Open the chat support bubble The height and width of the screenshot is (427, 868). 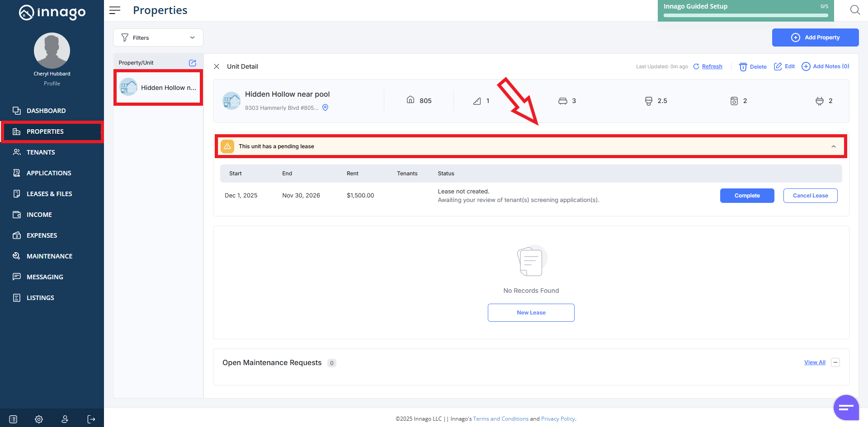[845, 408]
